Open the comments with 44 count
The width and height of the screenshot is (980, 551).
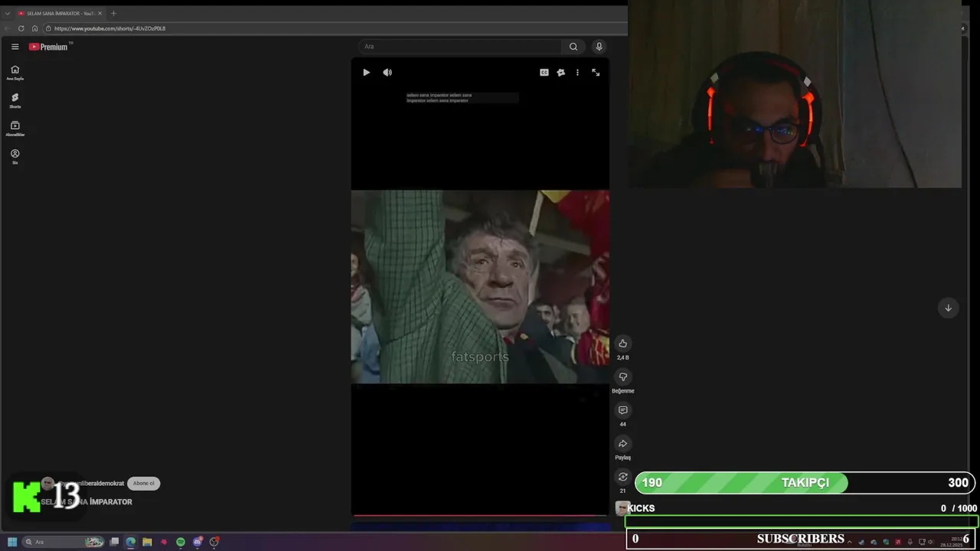(622, 410)
